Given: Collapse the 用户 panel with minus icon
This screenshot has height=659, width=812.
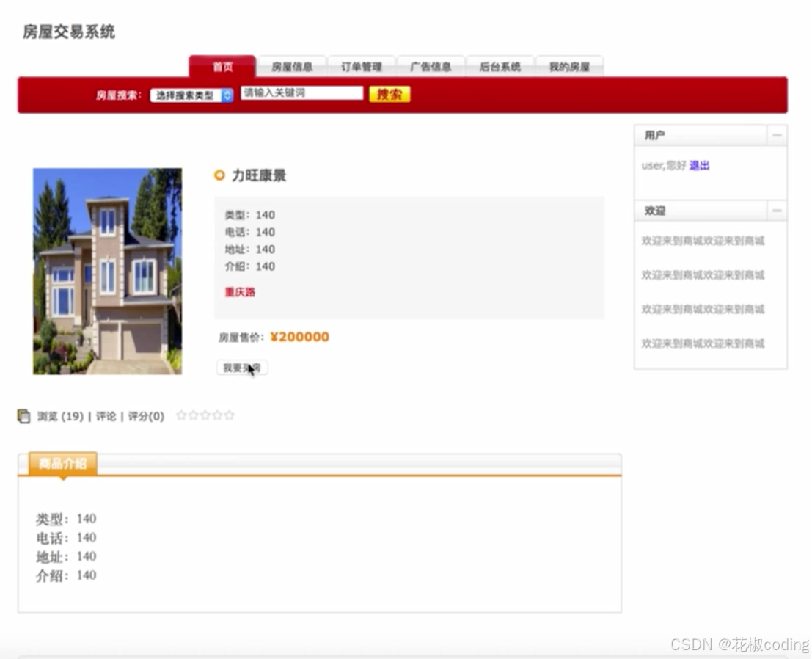Looking at the screenshot, I should pyautogui.click(x=777, y=135).
